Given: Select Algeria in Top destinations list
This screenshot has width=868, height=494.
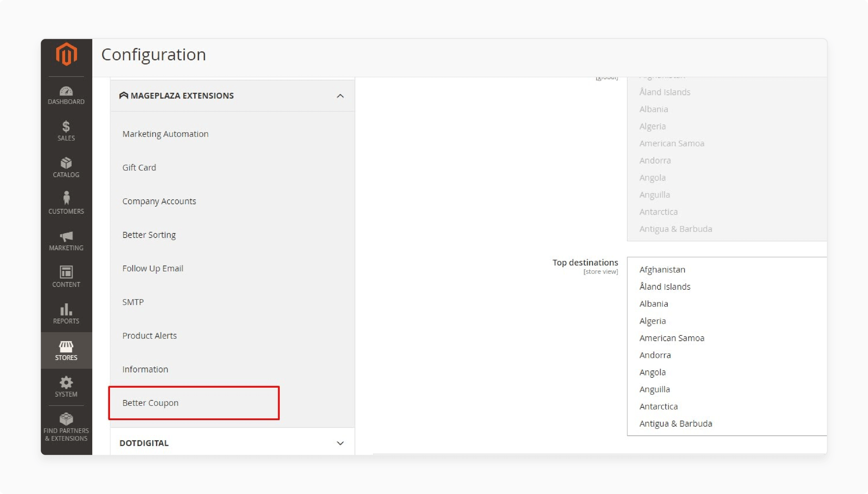Looking at the screenshot, I should tap(653, 321).
